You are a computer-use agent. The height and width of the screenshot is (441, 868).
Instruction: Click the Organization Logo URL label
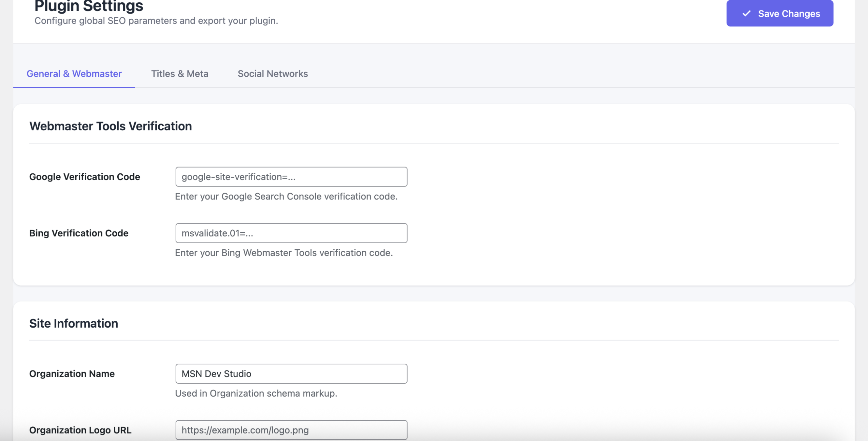click(x=80, y=430)
